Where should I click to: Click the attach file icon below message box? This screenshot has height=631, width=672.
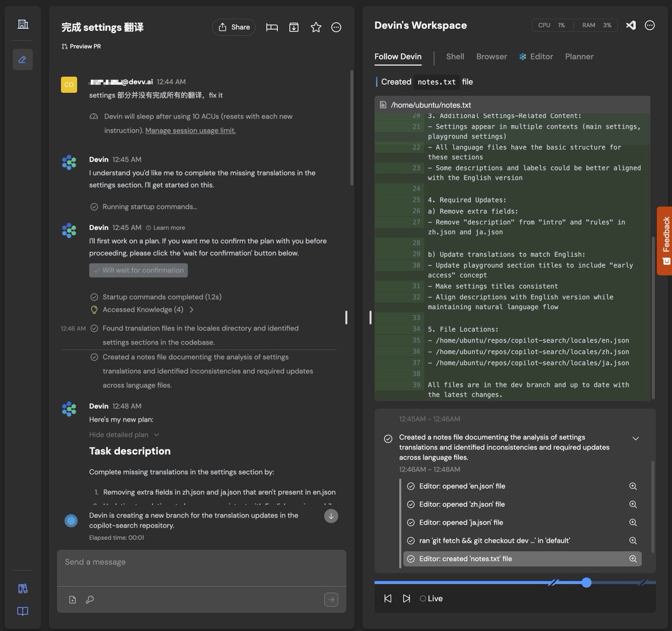coord(72,600)
